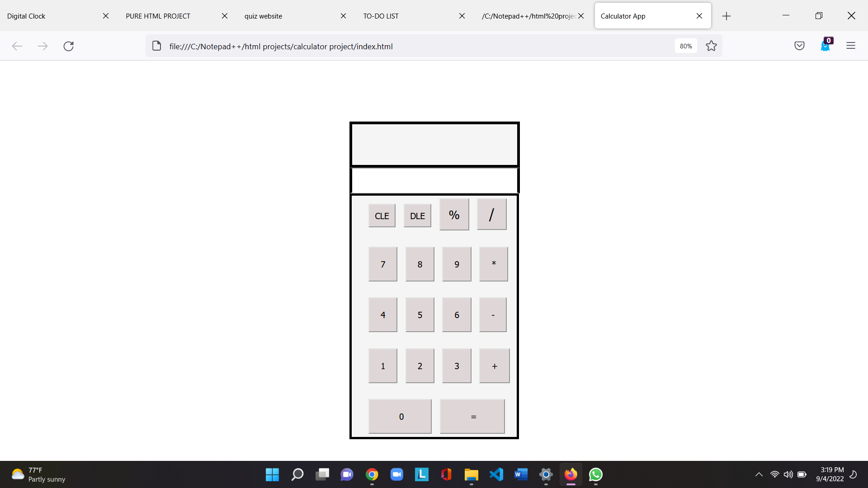Bookmark this page with star icon

[711, 46]
